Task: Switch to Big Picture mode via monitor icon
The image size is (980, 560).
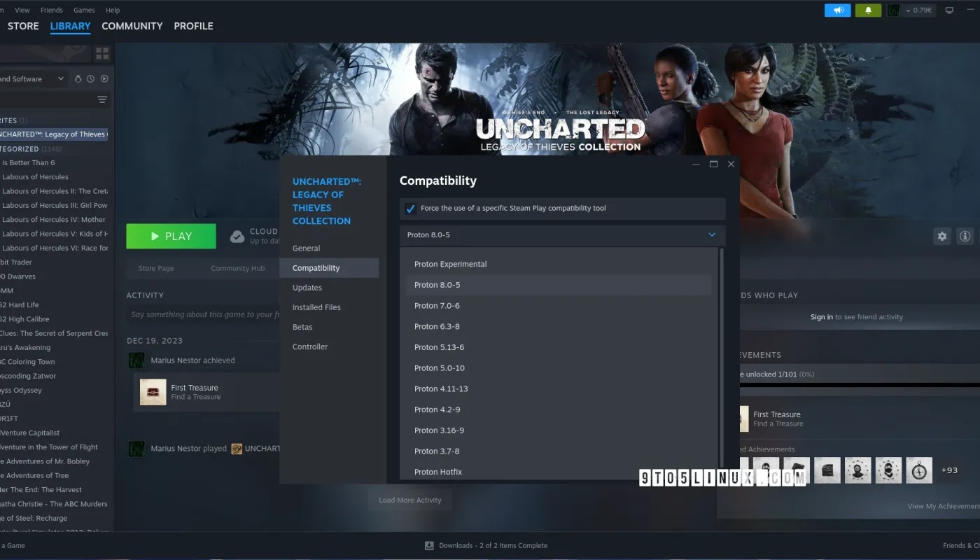Action: coord(949,10)
